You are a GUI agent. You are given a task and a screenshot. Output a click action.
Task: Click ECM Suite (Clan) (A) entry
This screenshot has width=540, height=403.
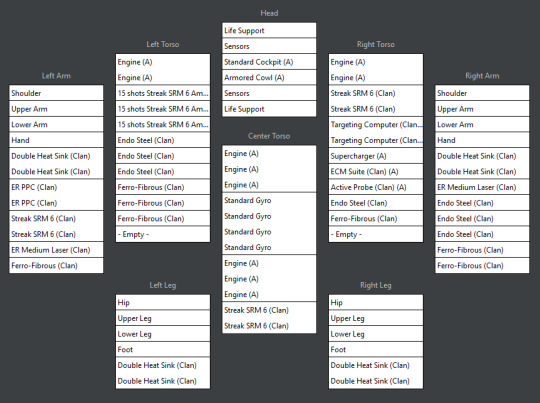click(x=376, y=172)
